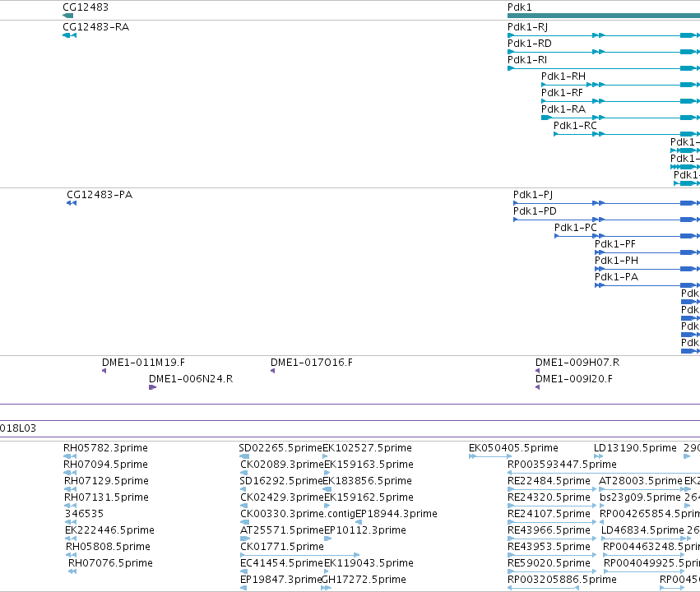Screen dimensions: 700x592
Task: Select the RH07094.5prime EST label
Action: click(x=105, y=465)
